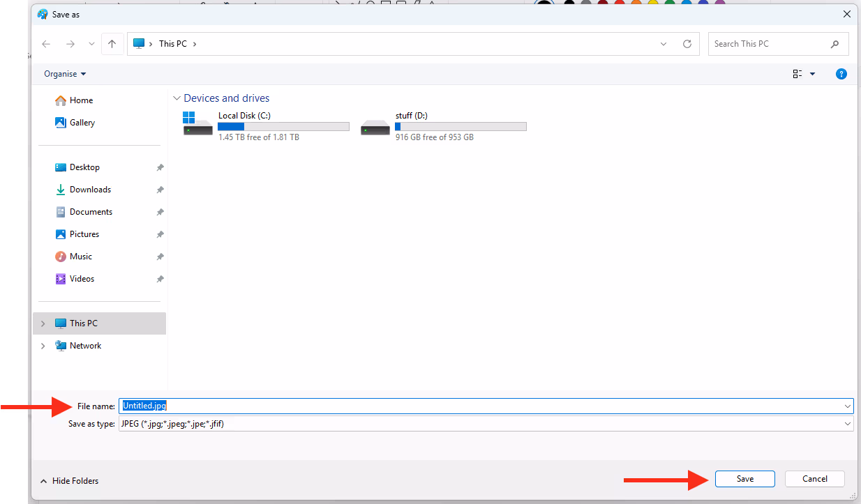Click the change view layout icon

click(x=798, y=74)
